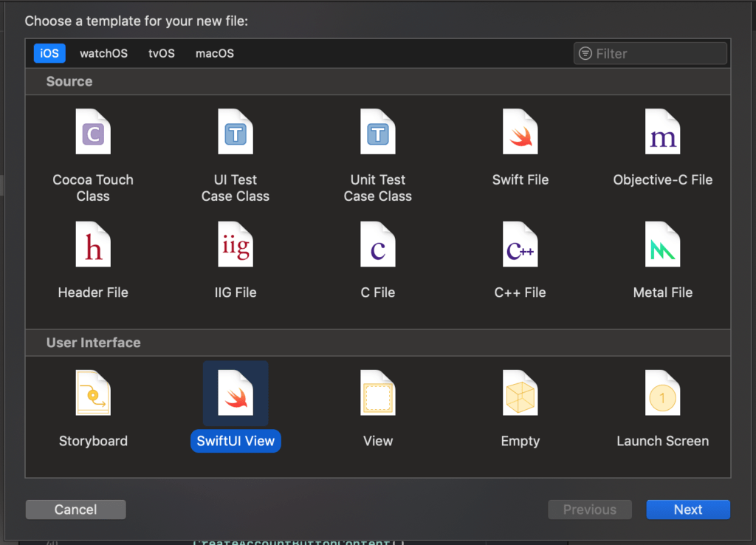This screenshot has width=756, height=545.
Task: Click the filter icon in search field
Action: [585, 53]
